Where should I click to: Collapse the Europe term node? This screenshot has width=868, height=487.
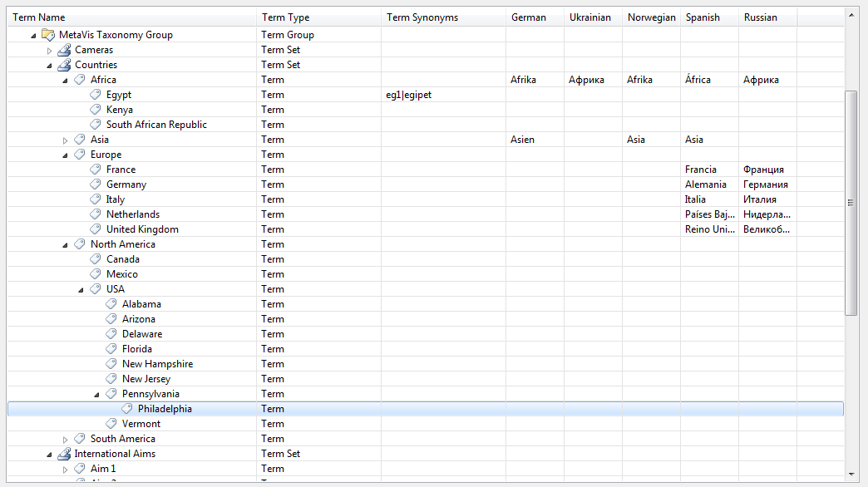click(x=66, y=155)
